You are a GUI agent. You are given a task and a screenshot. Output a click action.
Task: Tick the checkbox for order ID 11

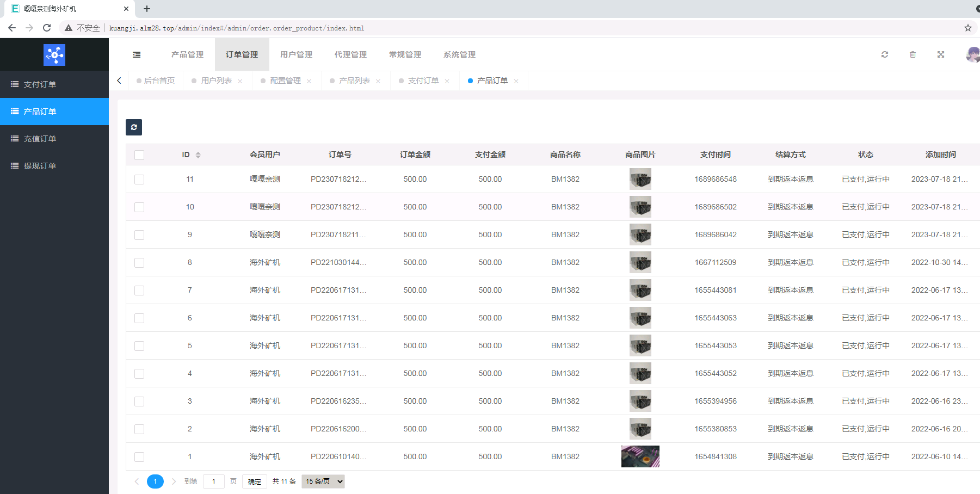pyautogui.click(x=139, y=180)
